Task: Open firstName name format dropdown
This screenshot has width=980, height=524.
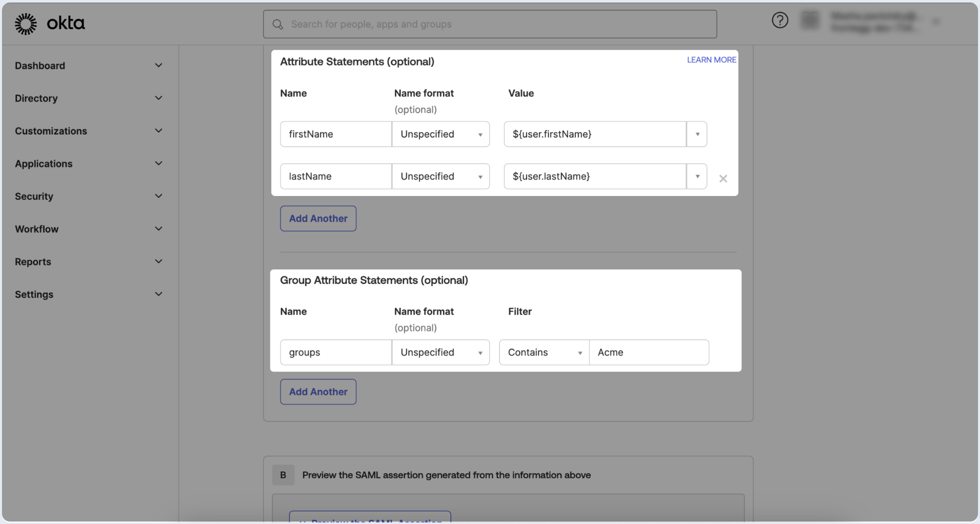Action: (440, 134)
